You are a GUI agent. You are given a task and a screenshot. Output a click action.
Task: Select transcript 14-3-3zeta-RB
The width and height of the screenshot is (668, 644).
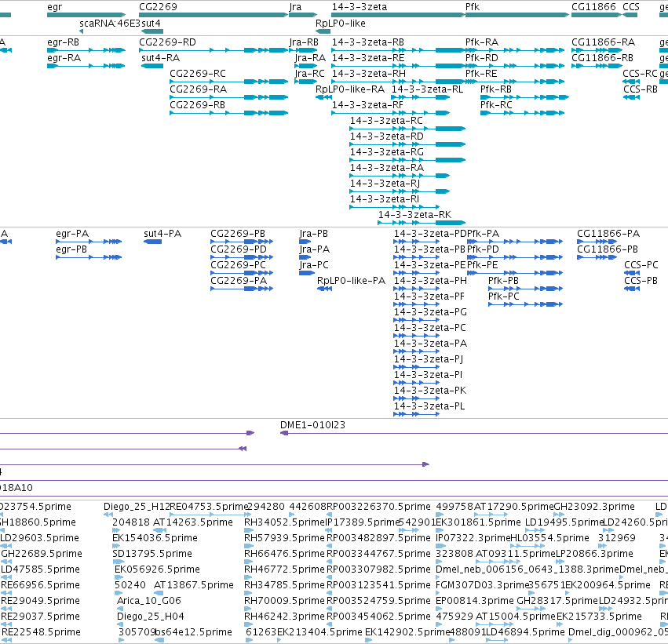click(398, 50)
